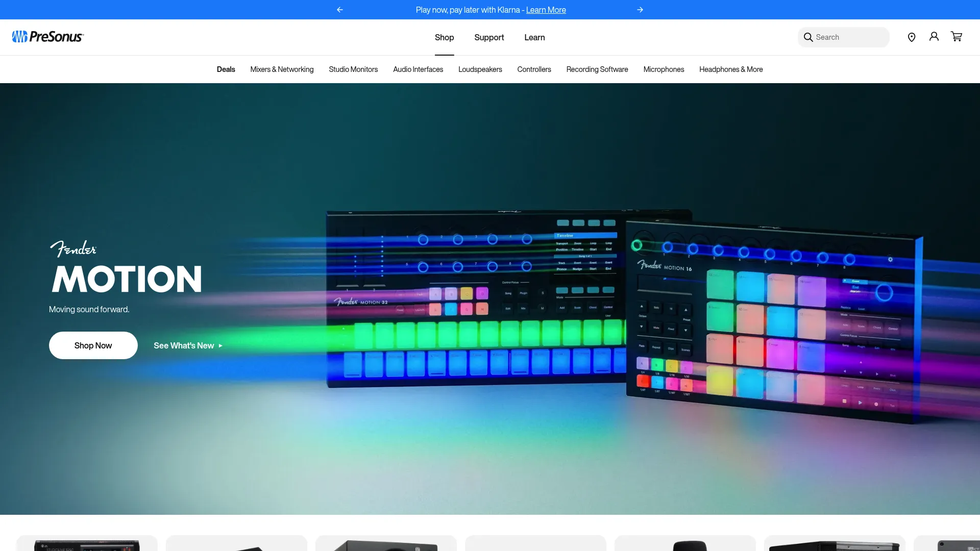The image size is (980, 551).
Task: Click the See What's New link
Action: tap(188, 345)
